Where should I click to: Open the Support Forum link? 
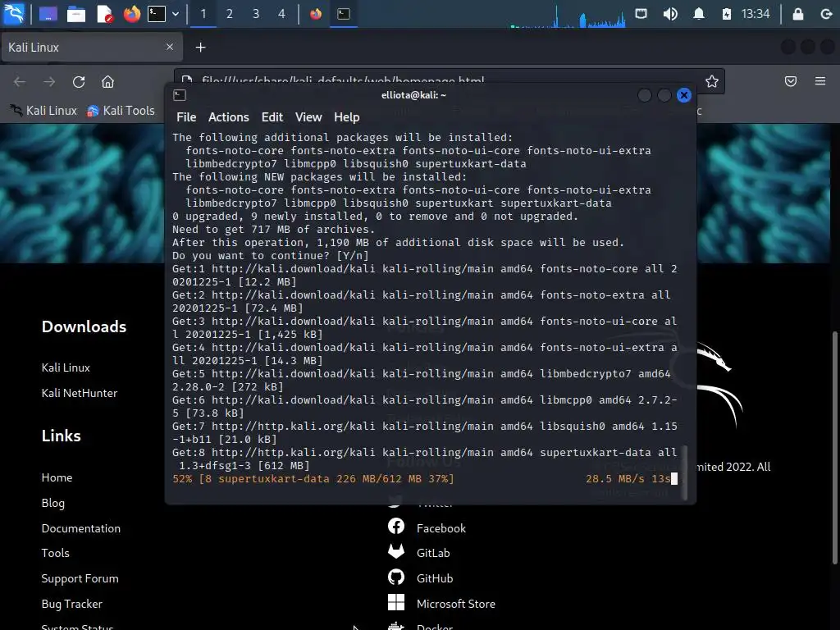point(80,578)
